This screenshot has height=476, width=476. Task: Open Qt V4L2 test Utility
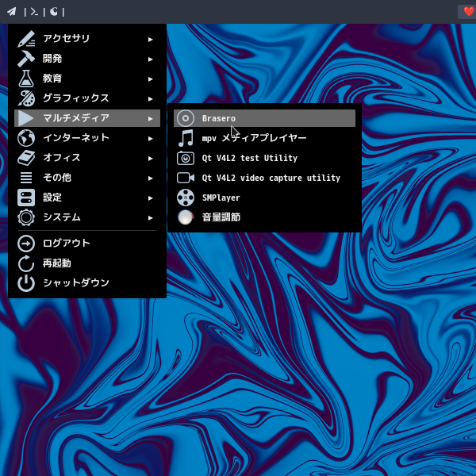264,158
